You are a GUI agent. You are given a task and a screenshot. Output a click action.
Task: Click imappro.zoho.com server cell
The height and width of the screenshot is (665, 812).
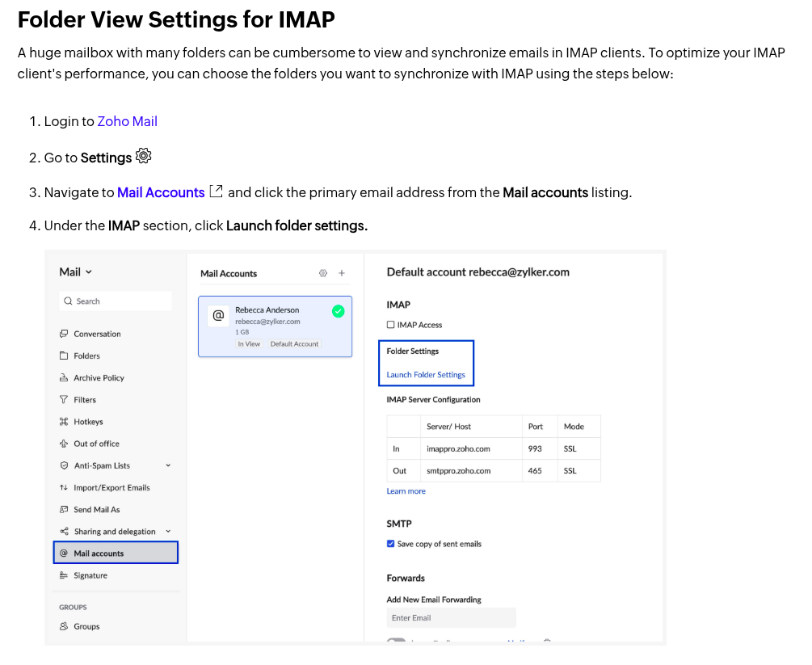coord(471,448)
